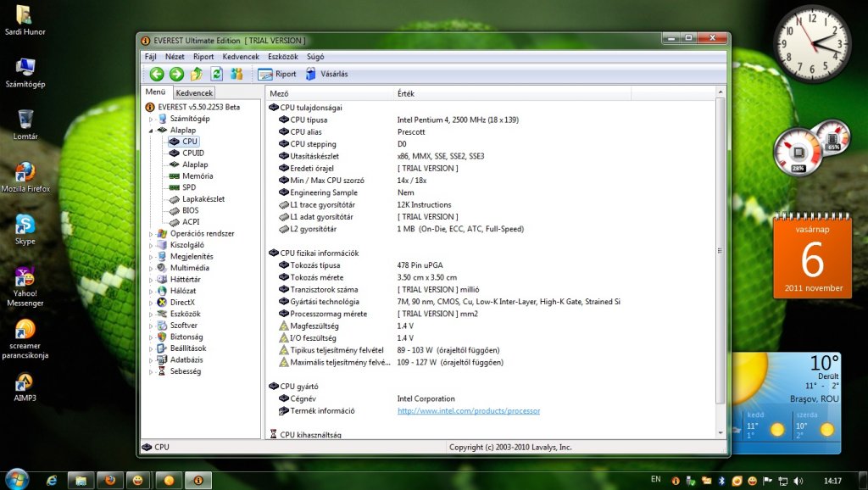
Task: Click the list scrollbar down arrow
Action: 721,433
